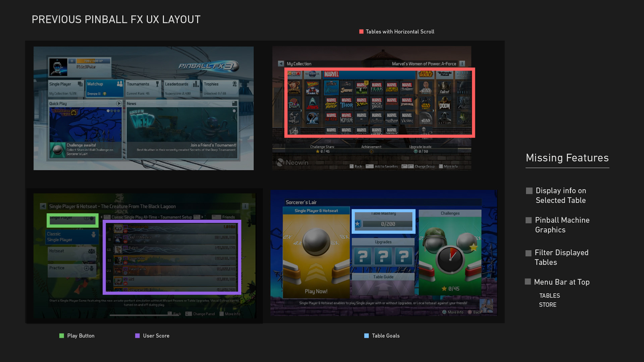Select the DOOM table icon
The width and height of the screenshot is (644, 362).
pyautogui.click(x=444, y=104)
